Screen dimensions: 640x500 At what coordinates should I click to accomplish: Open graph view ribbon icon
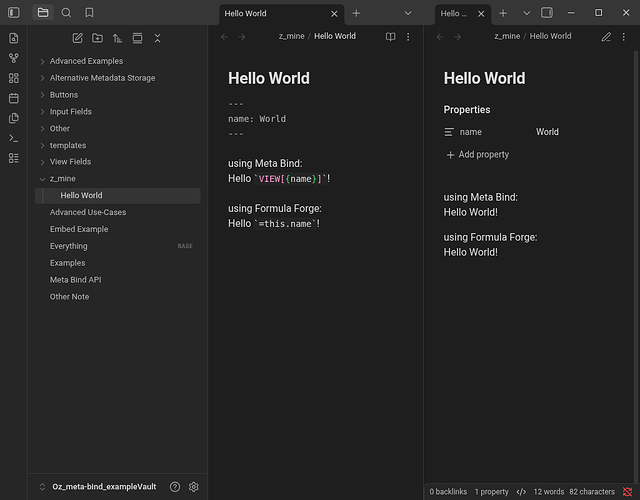pos(13,58)
